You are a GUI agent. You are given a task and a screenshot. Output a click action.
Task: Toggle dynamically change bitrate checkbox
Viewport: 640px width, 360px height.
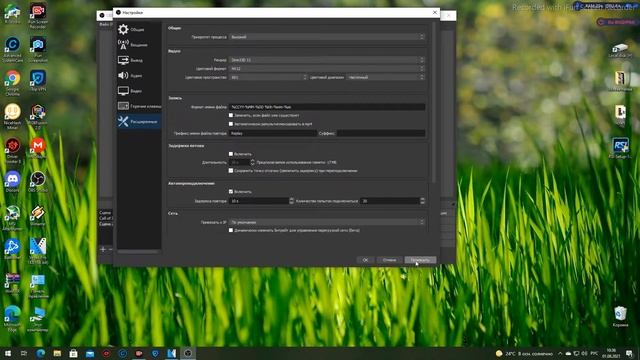point(231,230)
